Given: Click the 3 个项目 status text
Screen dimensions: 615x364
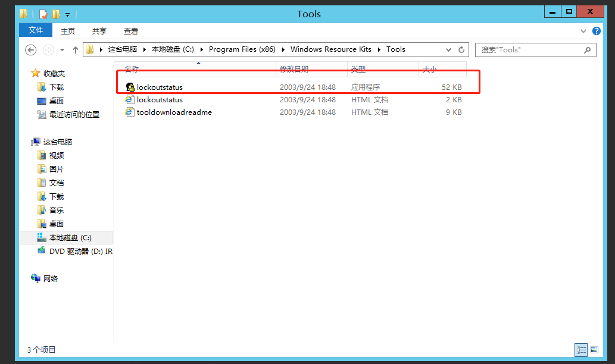Looking at the screenshot, I should click(x=42, y=350).
